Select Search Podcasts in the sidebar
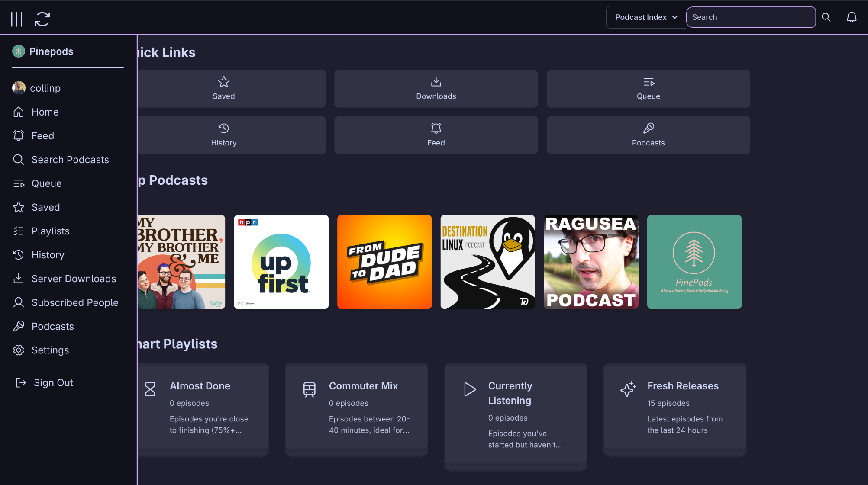This screenshot has width=868, height=485. tap(70, 159)
